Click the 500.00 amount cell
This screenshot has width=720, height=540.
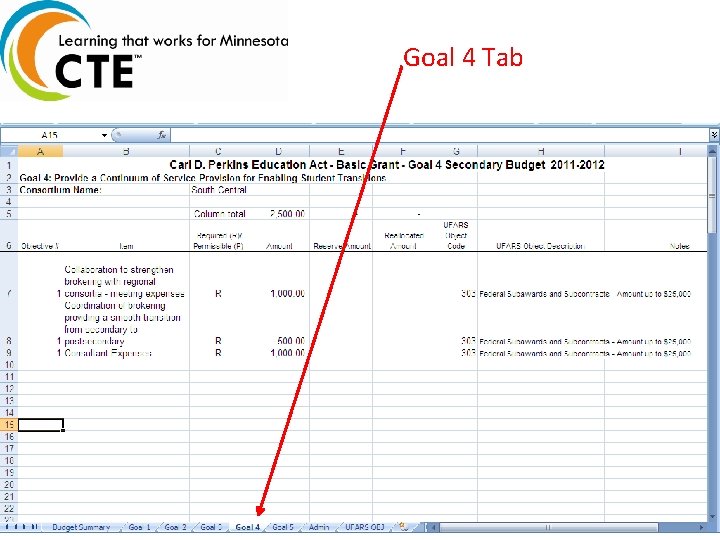[278, 341]
